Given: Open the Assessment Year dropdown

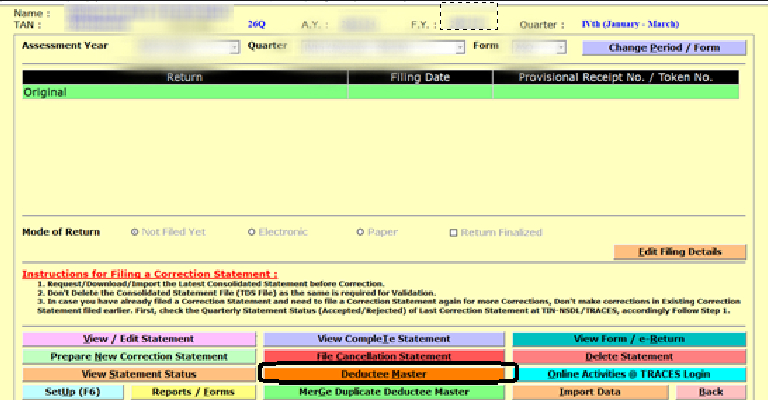Looking at the screenshot, I should tap(234, 47).
